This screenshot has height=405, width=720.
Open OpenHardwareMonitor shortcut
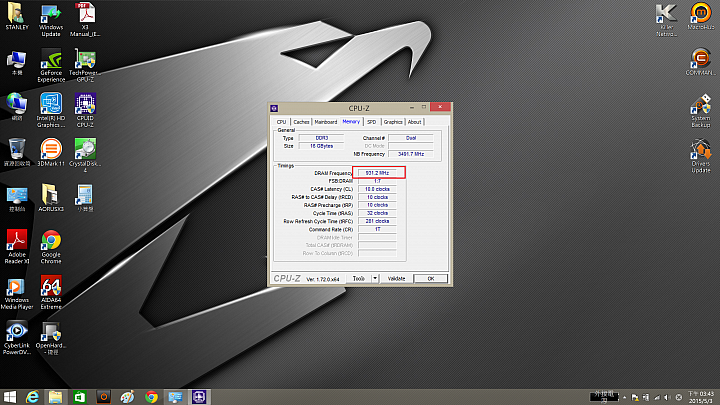[x=51, y=338]
